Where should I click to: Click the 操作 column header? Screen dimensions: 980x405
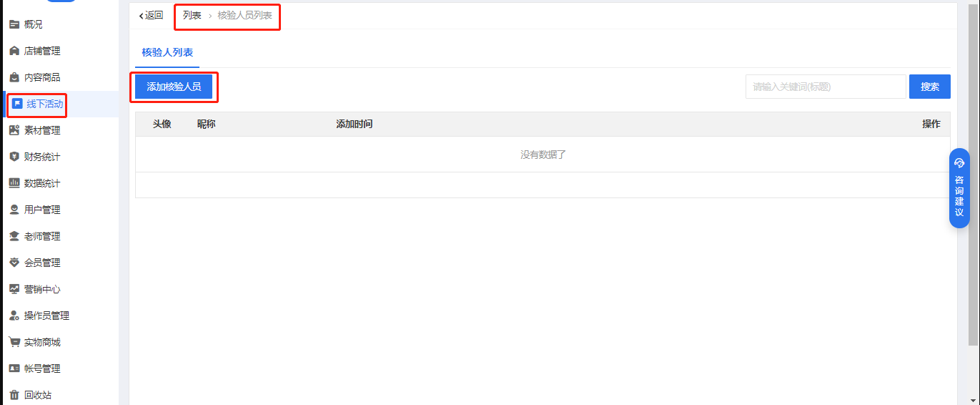(931, 124)
